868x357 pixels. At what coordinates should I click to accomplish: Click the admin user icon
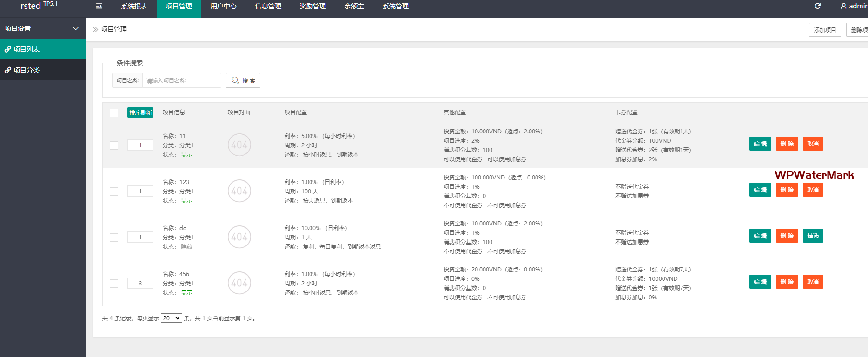[x=843, y=6]
